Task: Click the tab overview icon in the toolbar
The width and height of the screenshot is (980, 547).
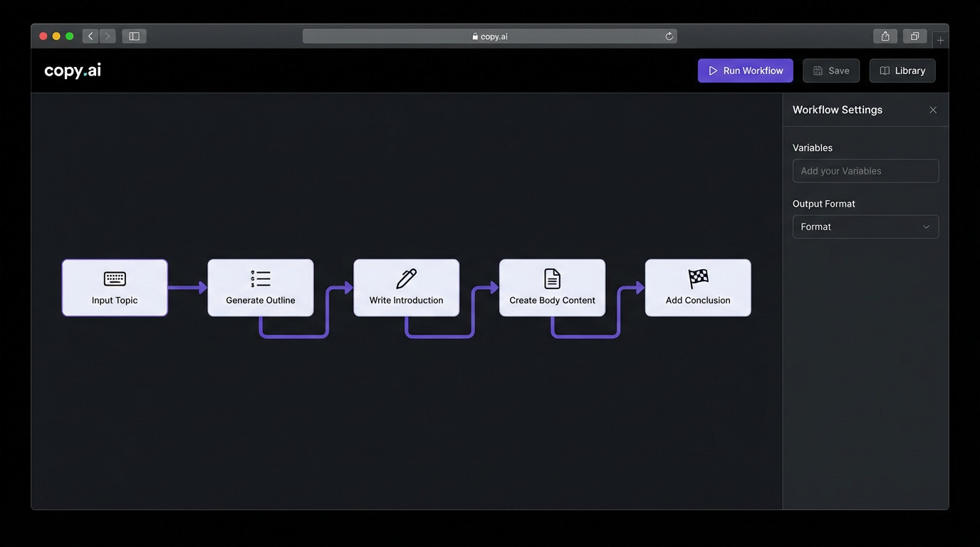Action: [x=914, y=35]
